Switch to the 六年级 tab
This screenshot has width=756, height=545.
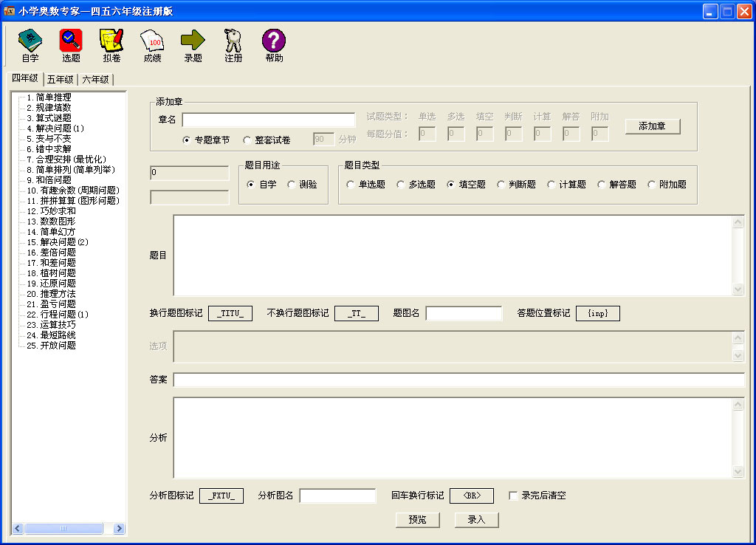(x=95, y=80)
